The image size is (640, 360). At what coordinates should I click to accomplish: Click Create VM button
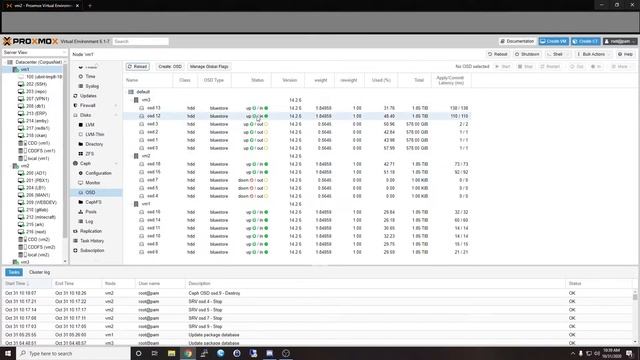(553, 41)
